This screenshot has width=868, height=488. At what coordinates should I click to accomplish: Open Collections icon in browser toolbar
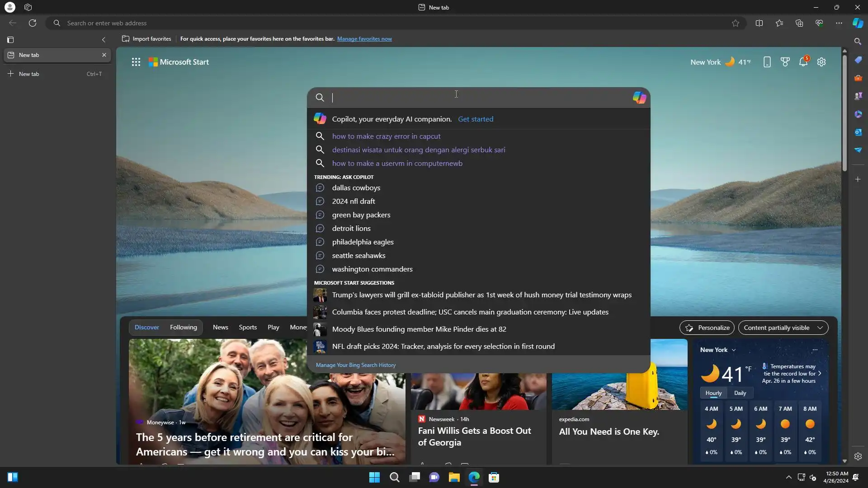click(799, 23)
